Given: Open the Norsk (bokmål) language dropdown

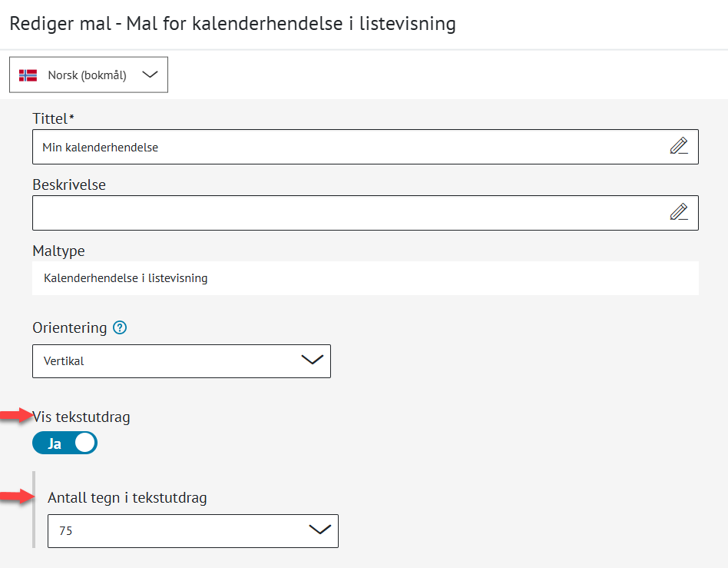Looking at the screenshot, I should coord(88,75).
